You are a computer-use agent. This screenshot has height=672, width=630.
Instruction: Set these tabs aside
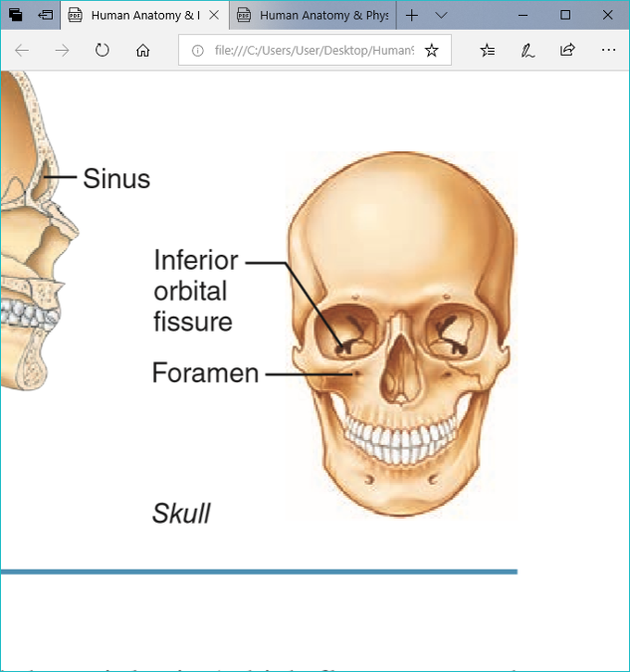click(x=46, y=16)
